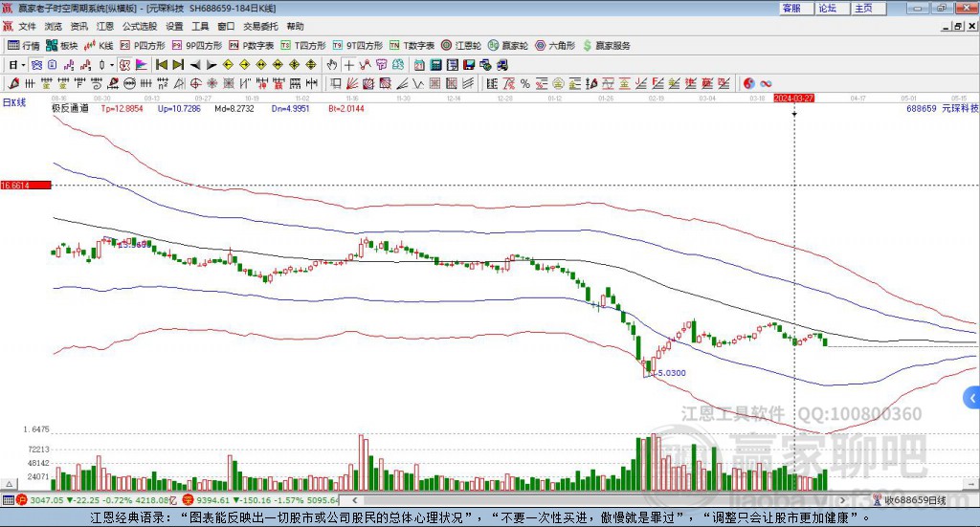Step chart right with black arrow
Image resolution: width=980 pixels, height=527 pixels.
click(212, 65)
